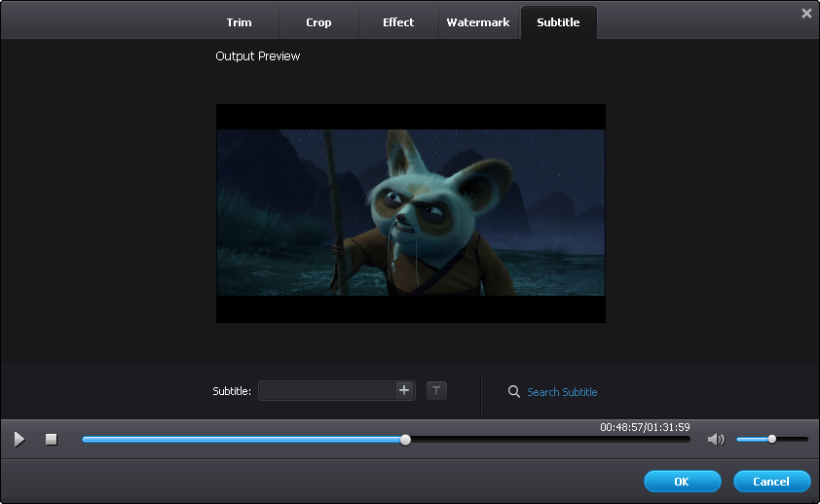This screenshot has width=820, height=504.
Task: Go to the Effect tab
Action: pos(398,22)
